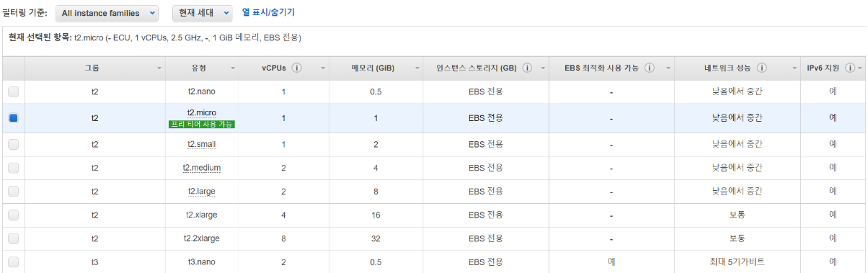The image size is (868, 273).
Task: Check the t2.small row checkbox
Action: pyautogui.click(x=14, y=144)
